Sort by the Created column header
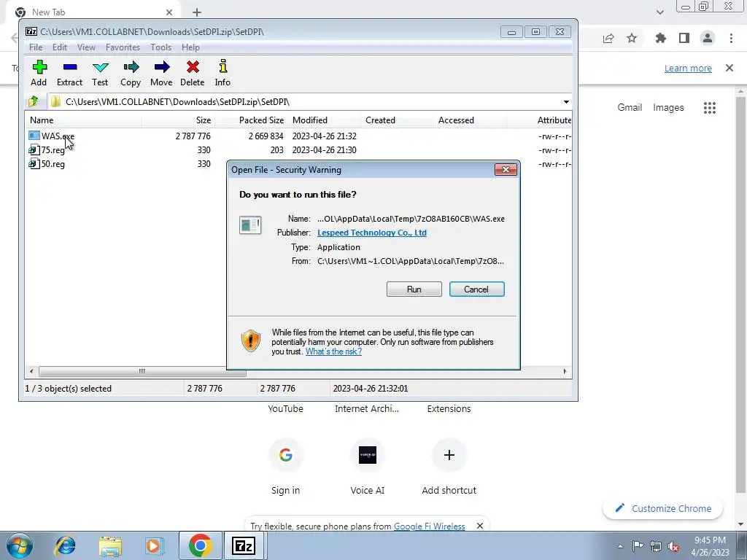Screen dimensions: 747x560 tap(397, 120)
